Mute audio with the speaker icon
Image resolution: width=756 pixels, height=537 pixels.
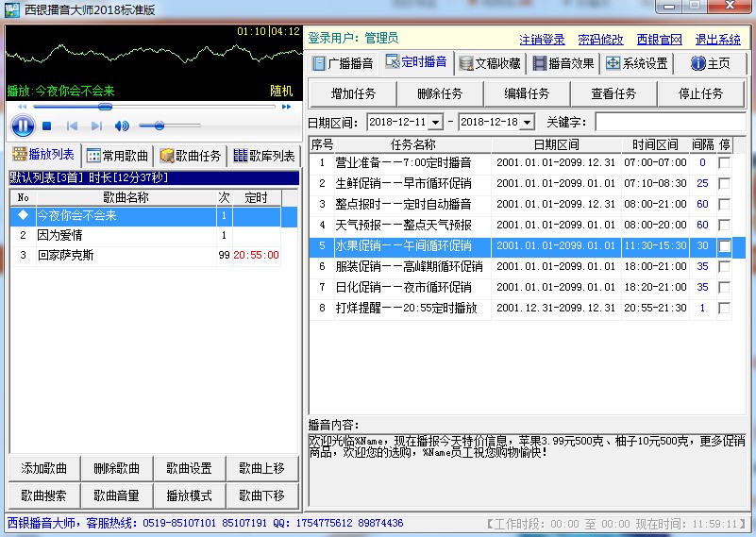coord(122,126)
